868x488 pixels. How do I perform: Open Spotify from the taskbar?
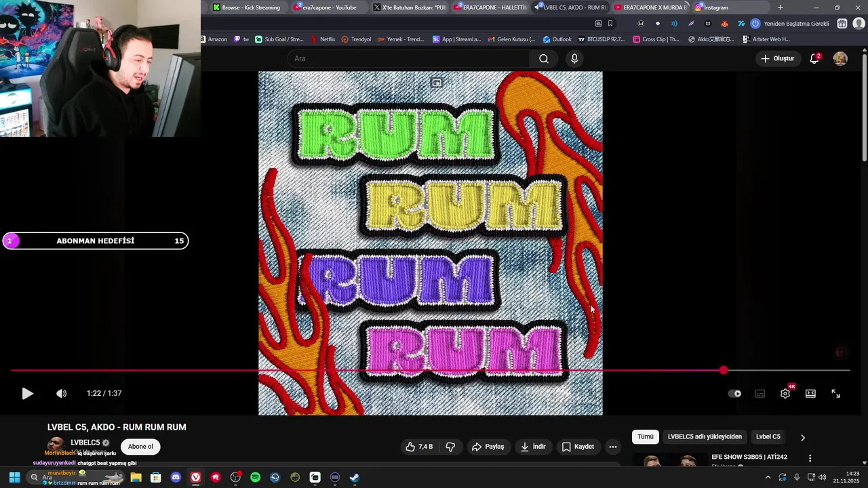click(255, 477)
